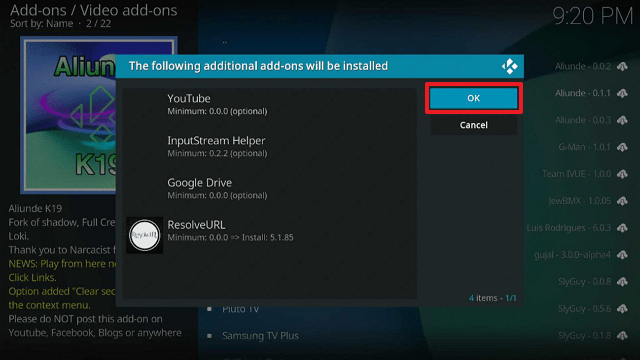Click the 'Sort by: Name' label
Viewport: 640px width, 360px height.
[42, 24]
